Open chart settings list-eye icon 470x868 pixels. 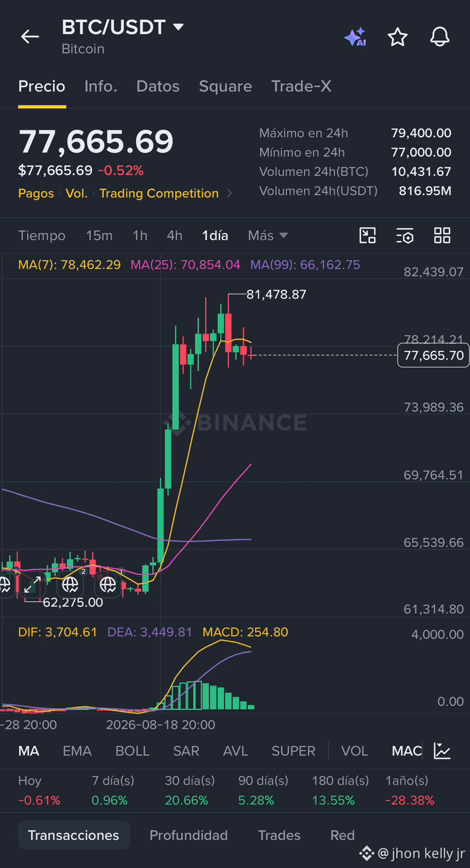click(405, 235)
